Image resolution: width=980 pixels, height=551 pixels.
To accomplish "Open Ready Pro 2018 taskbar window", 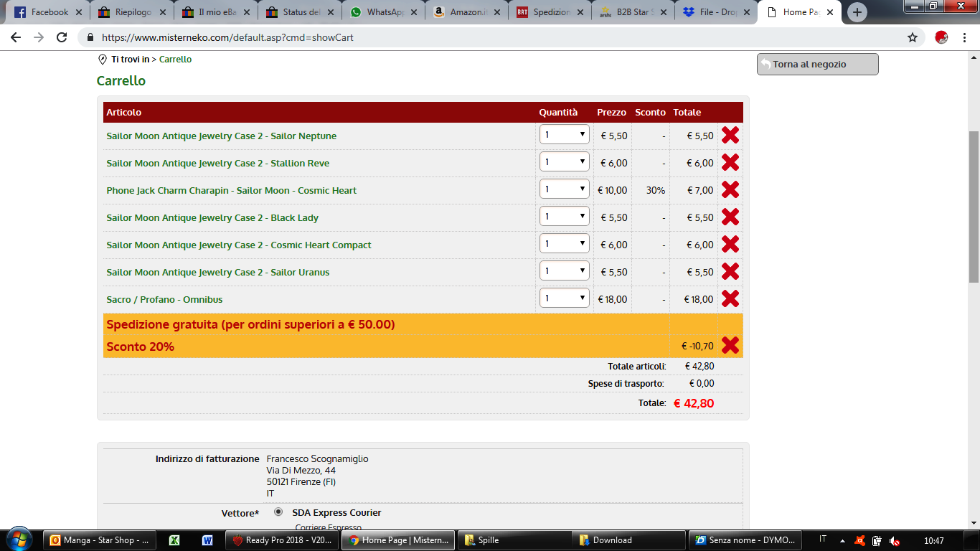I will (283, 540).
